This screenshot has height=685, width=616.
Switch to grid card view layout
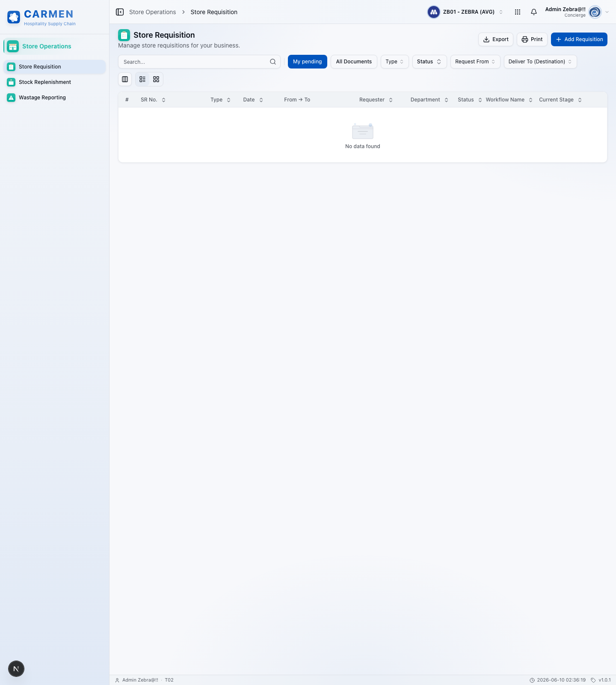pyautogui.click(x=156, y=79)
